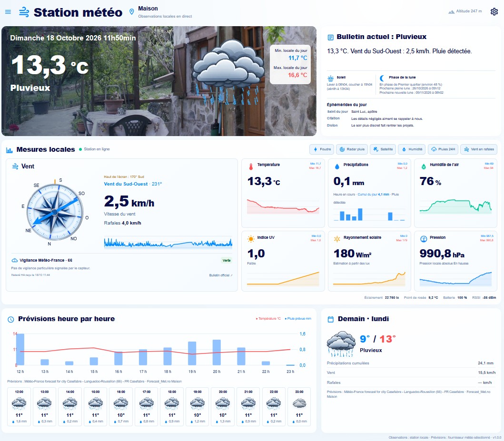Click the pressure gauge icon in Pression card
504x441 pixels.
pyautogui.click(x=424, y=239)
